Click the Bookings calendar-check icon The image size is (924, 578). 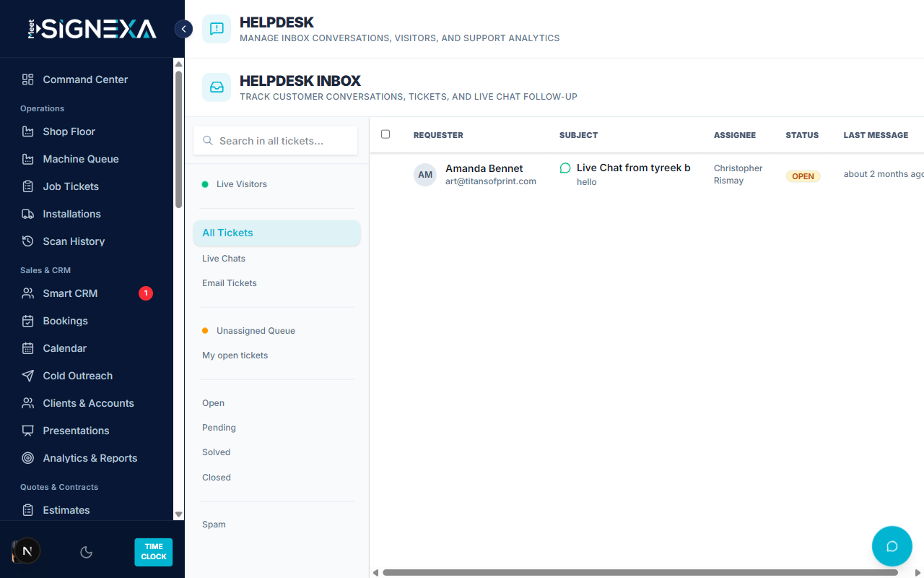27,321
